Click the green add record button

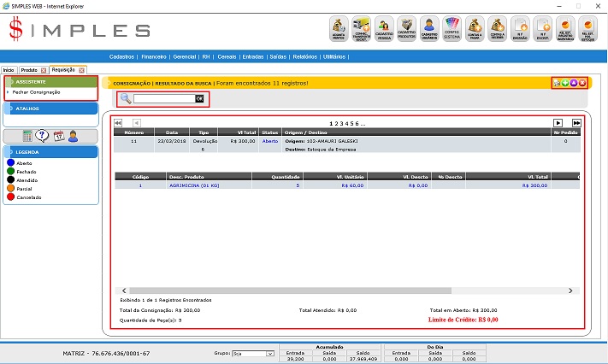point(565,83)
